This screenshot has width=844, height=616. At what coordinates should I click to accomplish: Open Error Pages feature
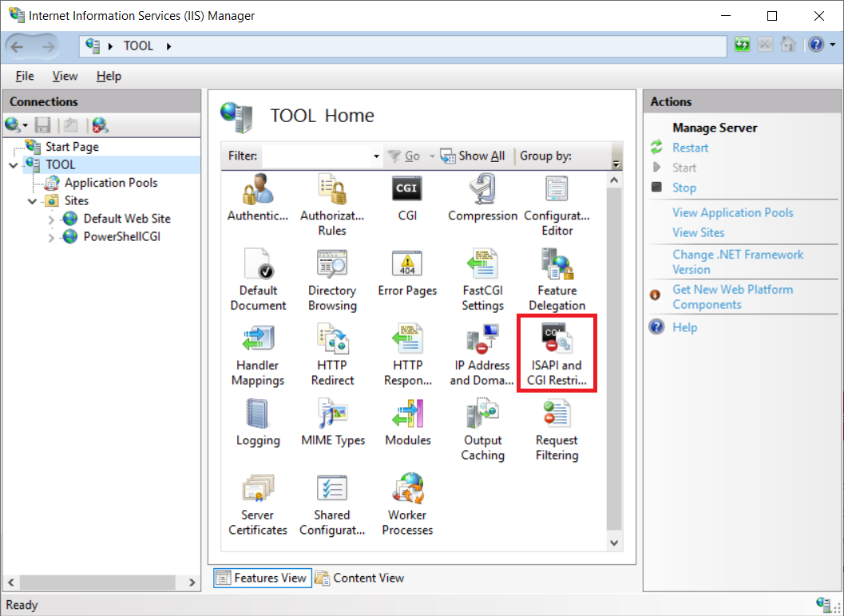(407, 272)
